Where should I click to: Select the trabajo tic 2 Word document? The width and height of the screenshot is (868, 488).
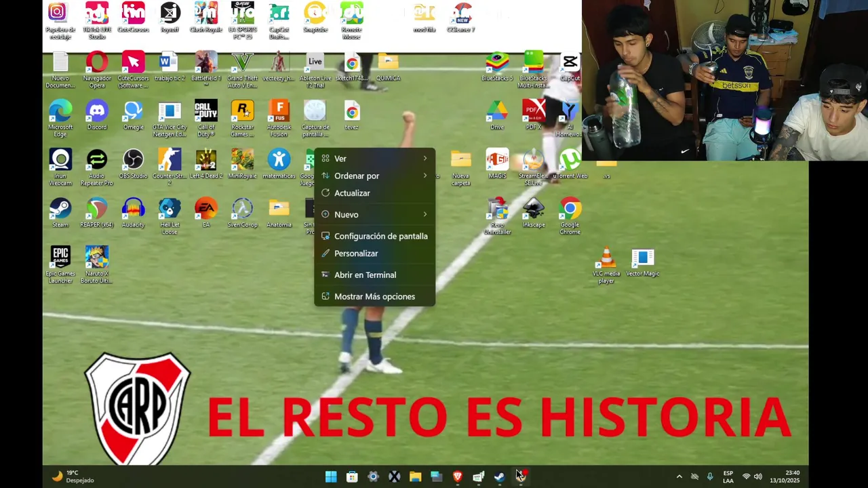170,67
